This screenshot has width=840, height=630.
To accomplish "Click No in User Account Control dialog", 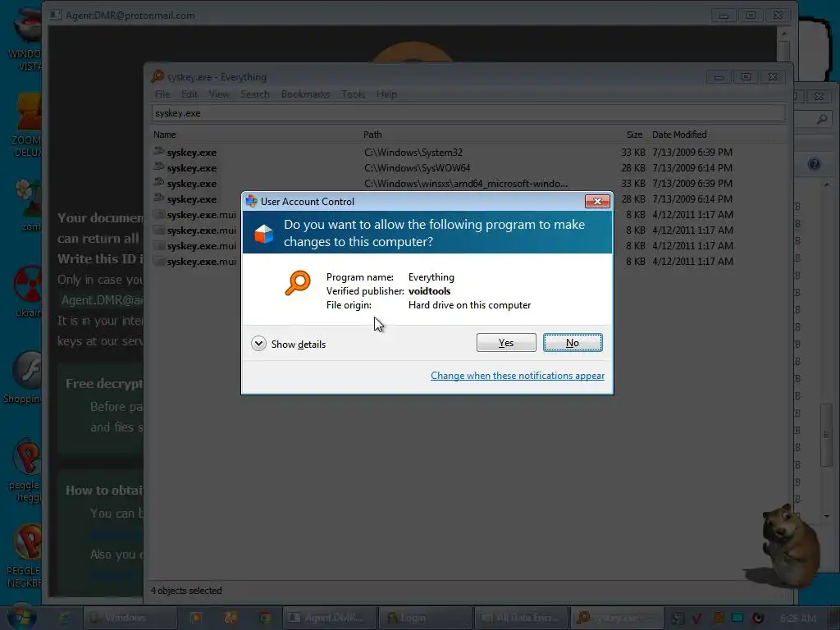I will coord(572,343).
